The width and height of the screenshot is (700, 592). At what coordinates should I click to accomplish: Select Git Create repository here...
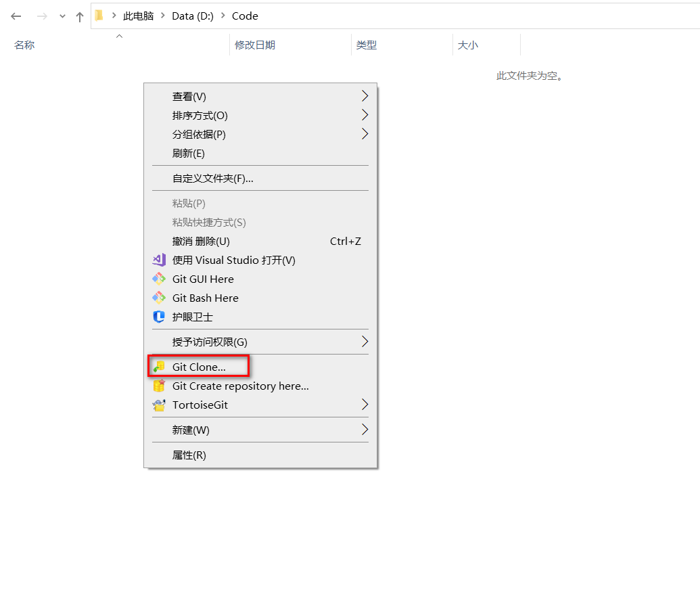point(260,386)
